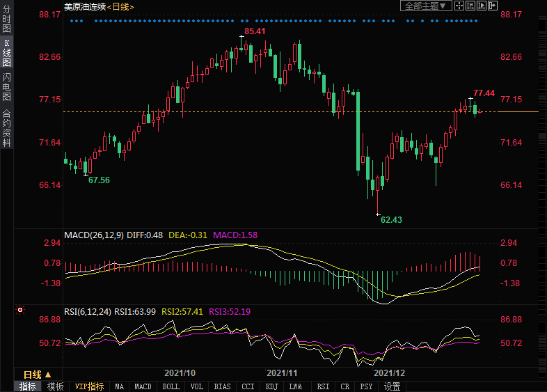Select the K线图 side tab
This screenshot has width=547, height=392.
pyautogui.click(x=6, y=53)
